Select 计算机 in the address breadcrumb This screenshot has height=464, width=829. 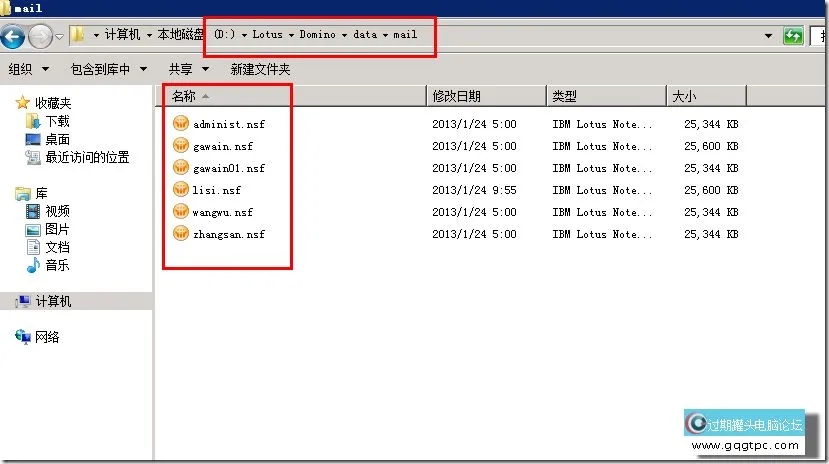[122, 34]
